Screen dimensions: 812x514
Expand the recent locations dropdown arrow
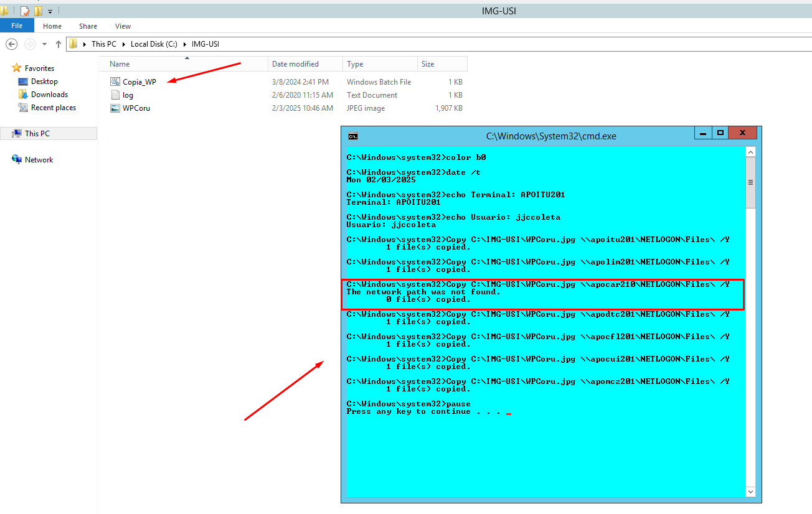(x=44, y=44)
